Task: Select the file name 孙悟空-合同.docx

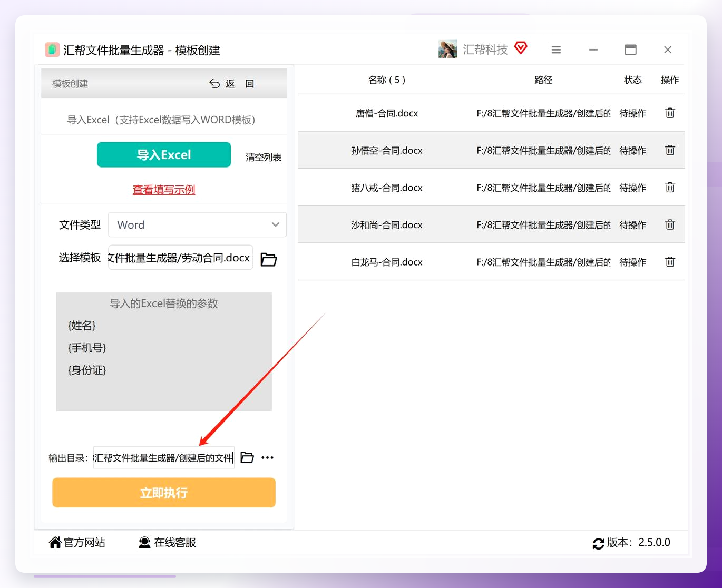Action: [x=387, y=151]
